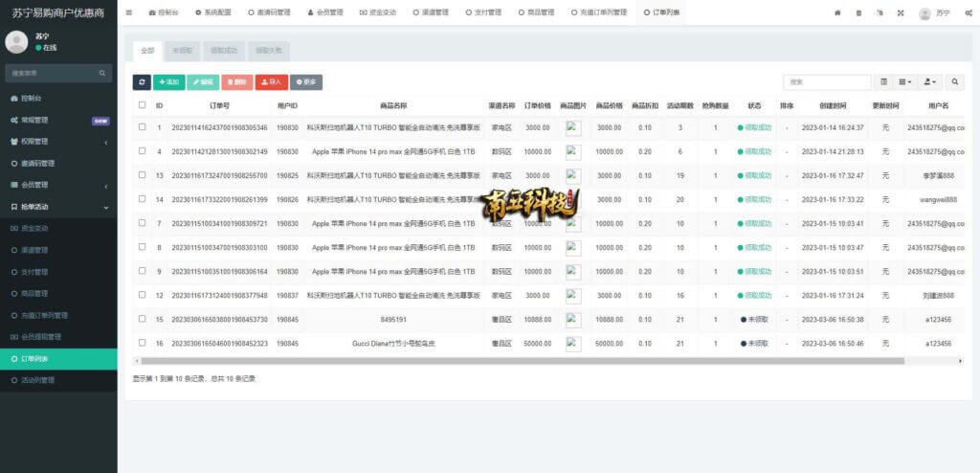
Task: Click the horizontal table scrollbar
Action: 523,361
